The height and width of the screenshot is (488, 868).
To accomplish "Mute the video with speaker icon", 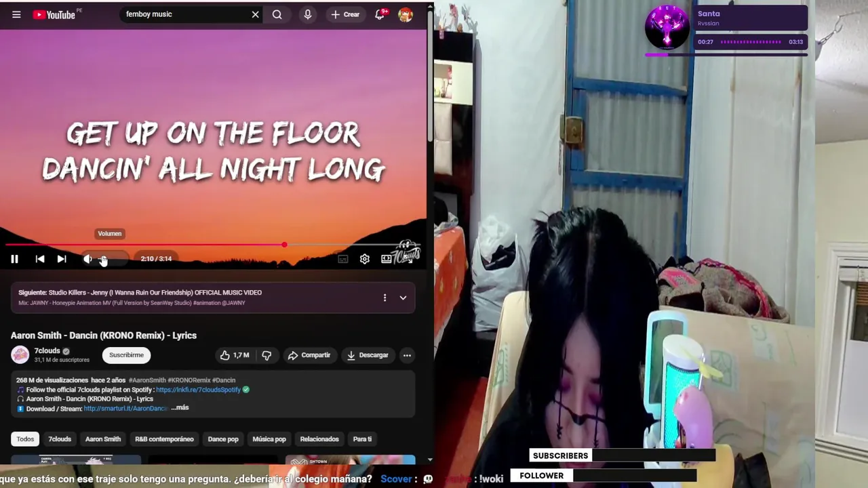I will 87,259.
